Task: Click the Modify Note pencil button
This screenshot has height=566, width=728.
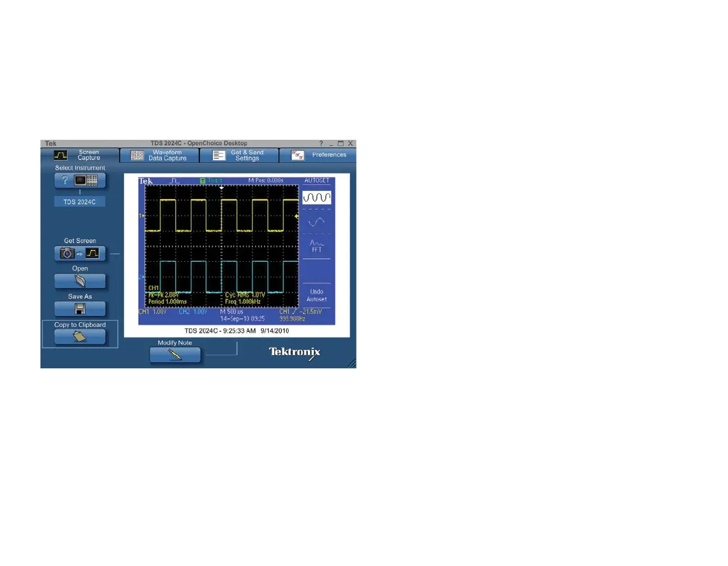Action: coord(175,355)
